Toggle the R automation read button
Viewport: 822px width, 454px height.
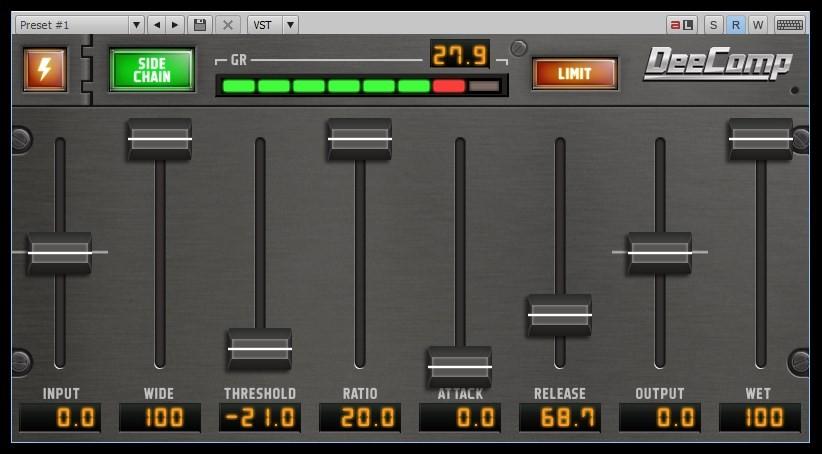click(x=735, y=25)
